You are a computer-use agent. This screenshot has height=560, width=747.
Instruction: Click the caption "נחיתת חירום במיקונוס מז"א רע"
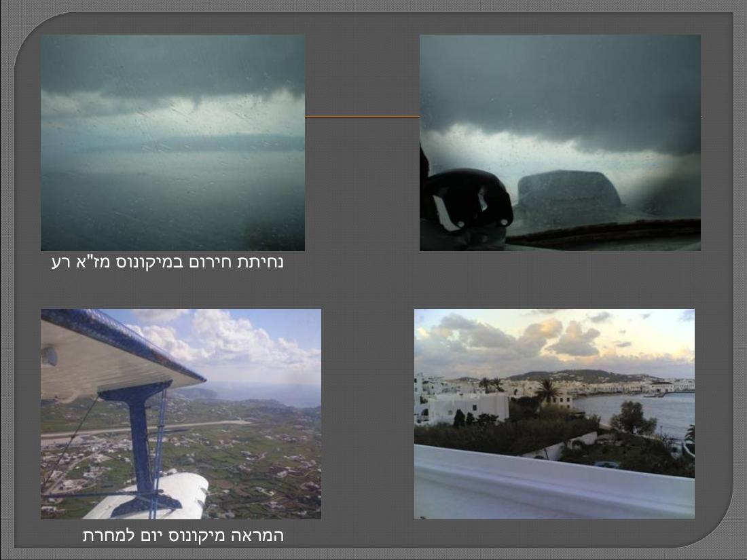click(167, 263)
